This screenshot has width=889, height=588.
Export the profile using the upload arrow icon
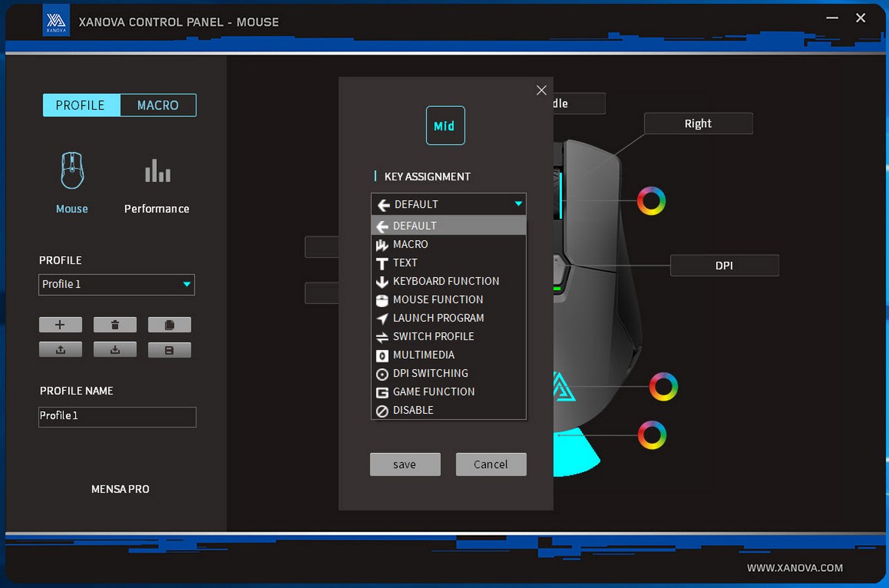point(60,350)
